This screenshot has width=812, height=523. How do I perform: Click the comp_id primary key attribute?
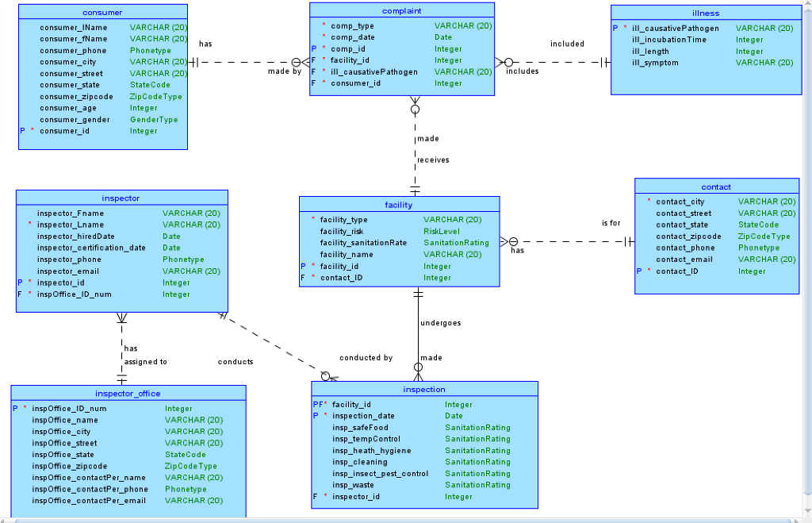[348, 49]
